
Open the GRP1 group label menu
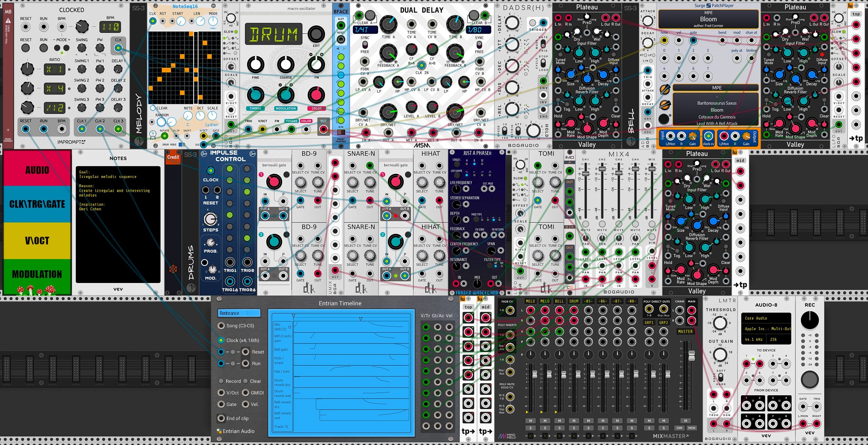coord(649,322)
